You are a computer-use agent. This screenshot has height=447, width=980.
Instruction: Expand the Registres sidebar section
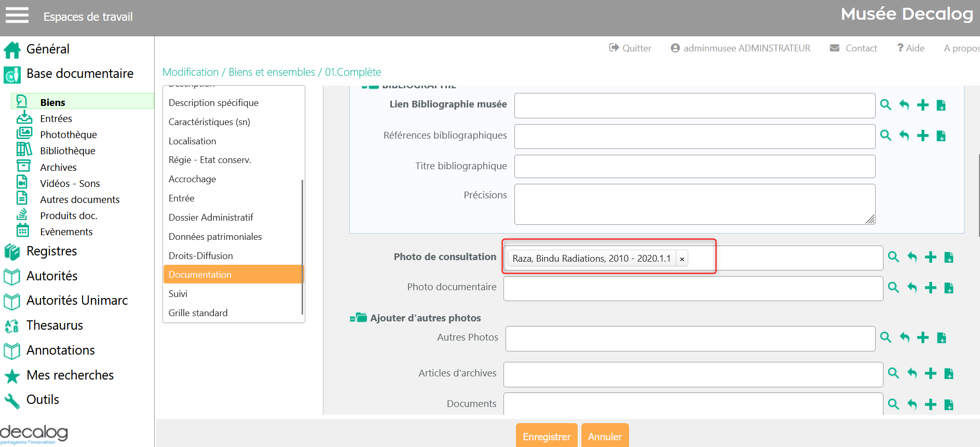pos(51,251)
